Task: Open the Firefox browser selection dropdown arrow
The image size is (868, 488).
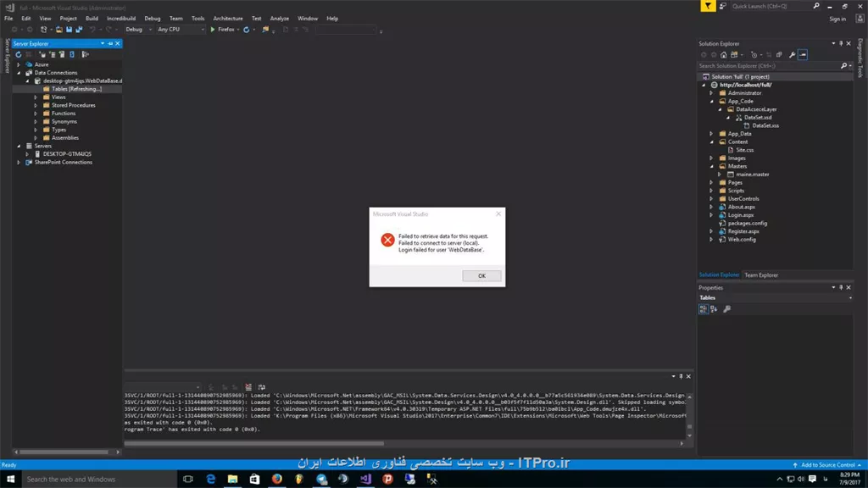Action: point(238,30)
